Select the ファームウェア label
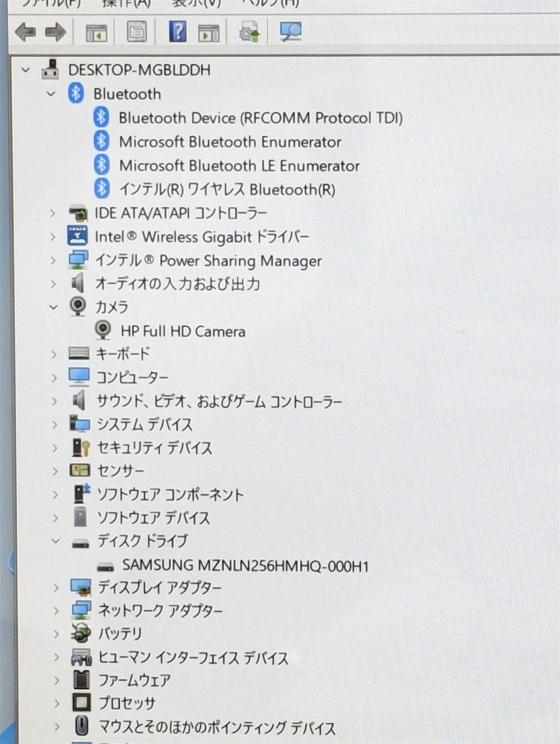Screen dimensions: 560x744 click(x=135, y=680)
